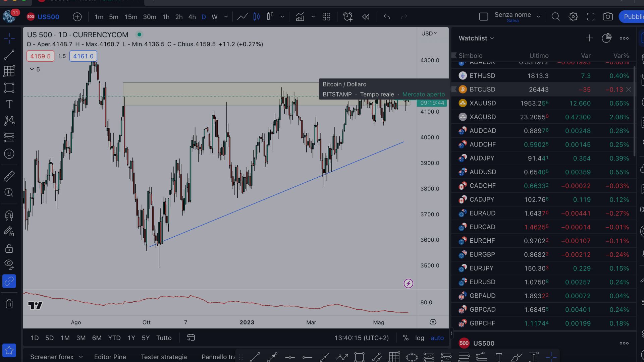Image resolution: width=644 pixels, height=362 pixels.
Task: Remove BTCUSD from the watchlist
Action: [x=629, y=89]
